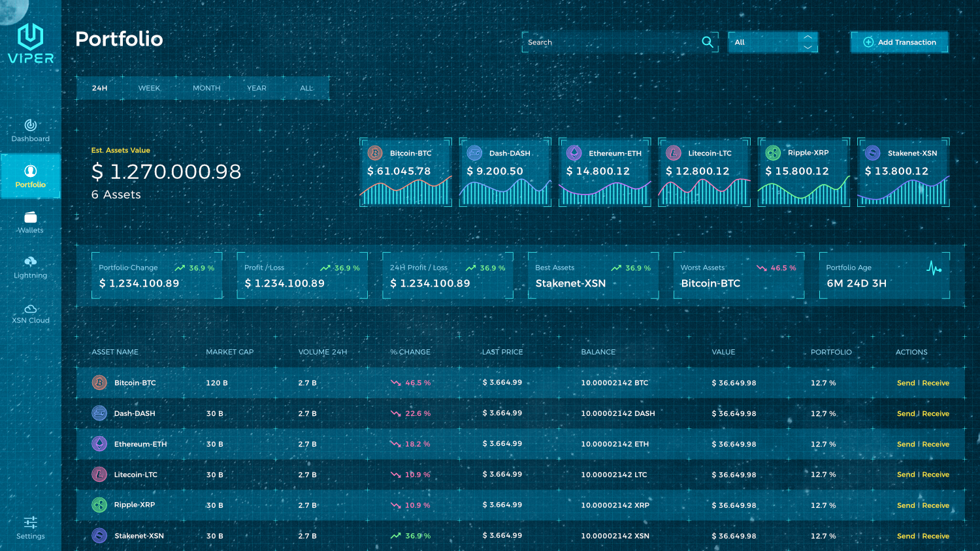The width and height of the screenshot is (980, 551).
Task: Click the Litecoin coin icon in the Litecoin-LTC card
Action: pos(674,153)
